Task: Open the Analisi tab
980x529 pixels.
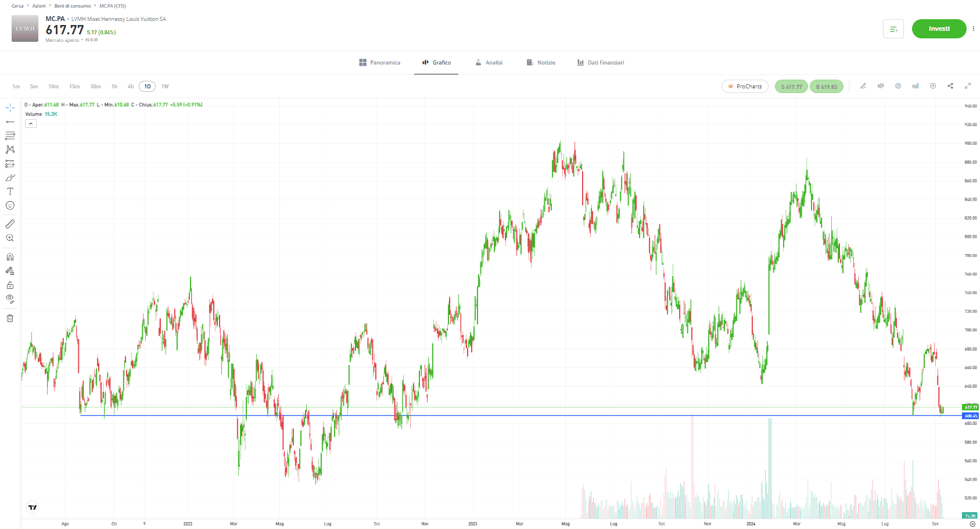Action: (489, 63)
